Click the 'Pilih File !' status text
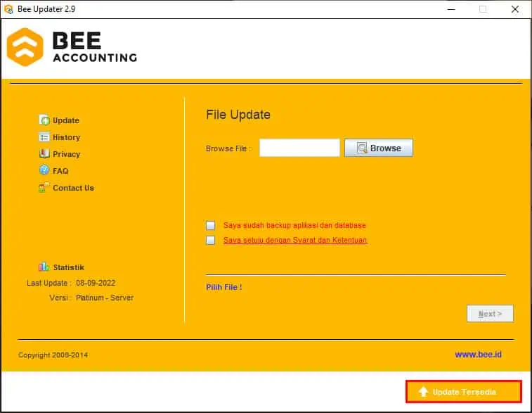This screenshot has width=532, height=413. point(224,287)
